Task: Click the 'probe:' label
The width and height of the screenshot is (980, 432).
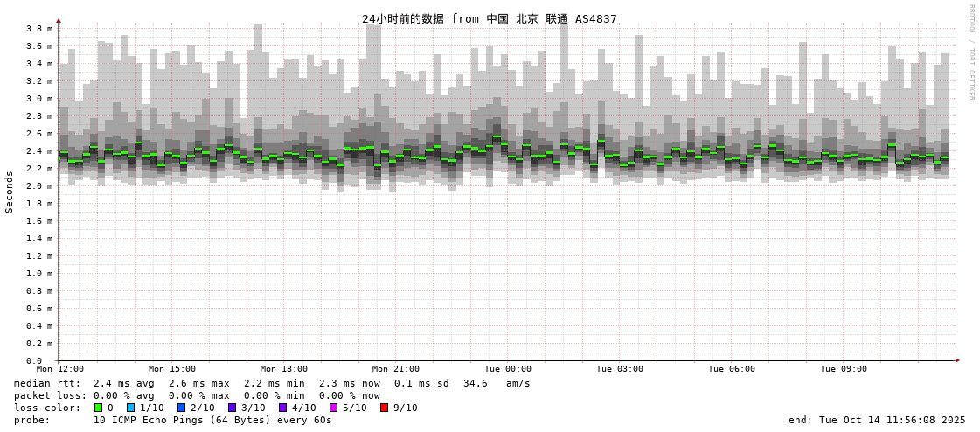Action: click(x=31, y=420)
